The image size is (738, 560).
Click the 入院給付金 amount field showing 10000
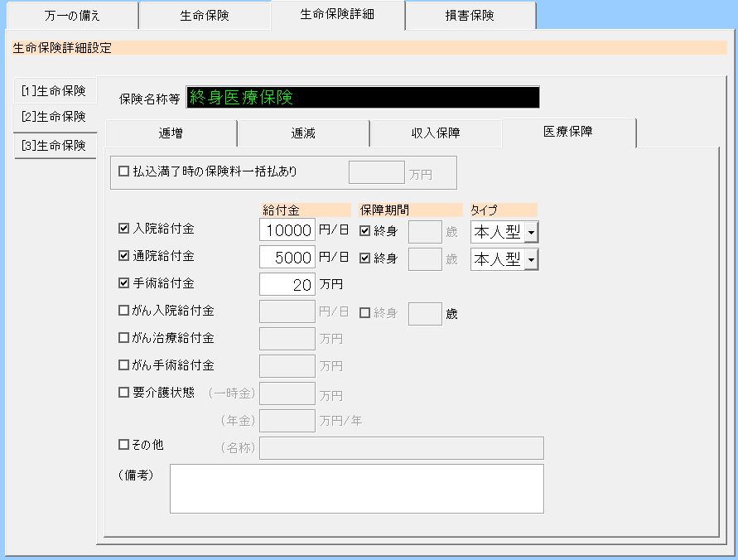pos(287,230)
